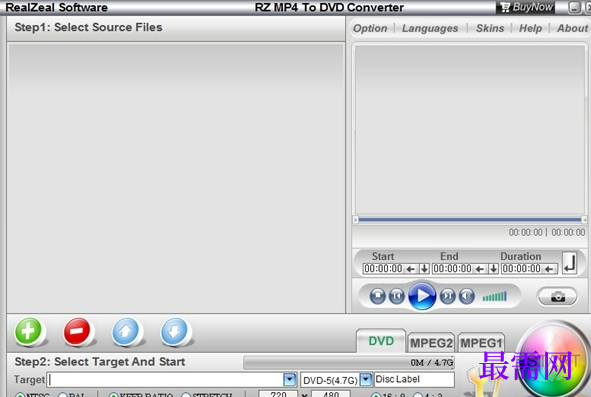Screen dimensions: 591x397
Task: Select the STRETCH radio button
Action: point(185,394)
